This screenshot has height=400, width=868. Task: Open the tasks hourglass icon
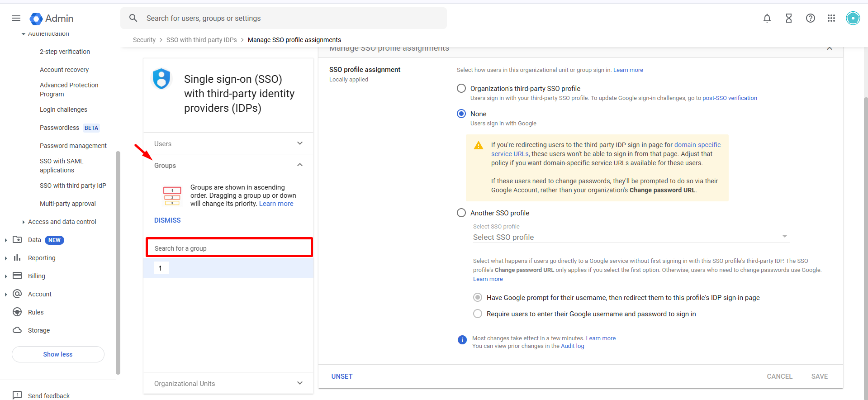click(789, 18)
